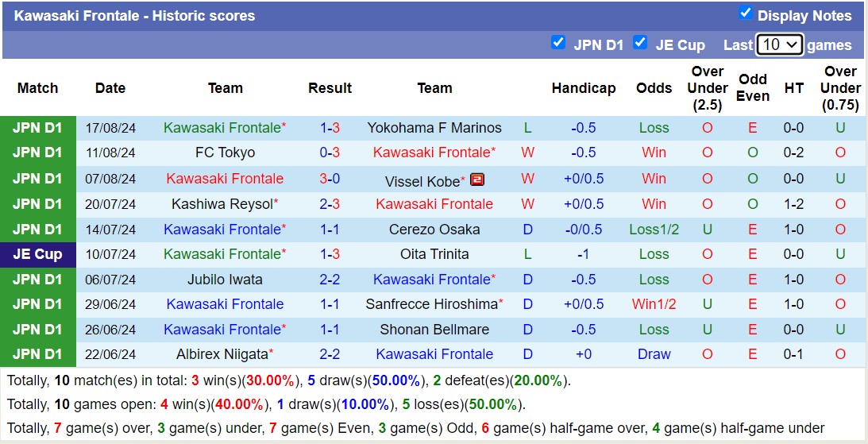The image size is (868, 444).
Task: Click the Handicap column header
Action: (584, 88)
